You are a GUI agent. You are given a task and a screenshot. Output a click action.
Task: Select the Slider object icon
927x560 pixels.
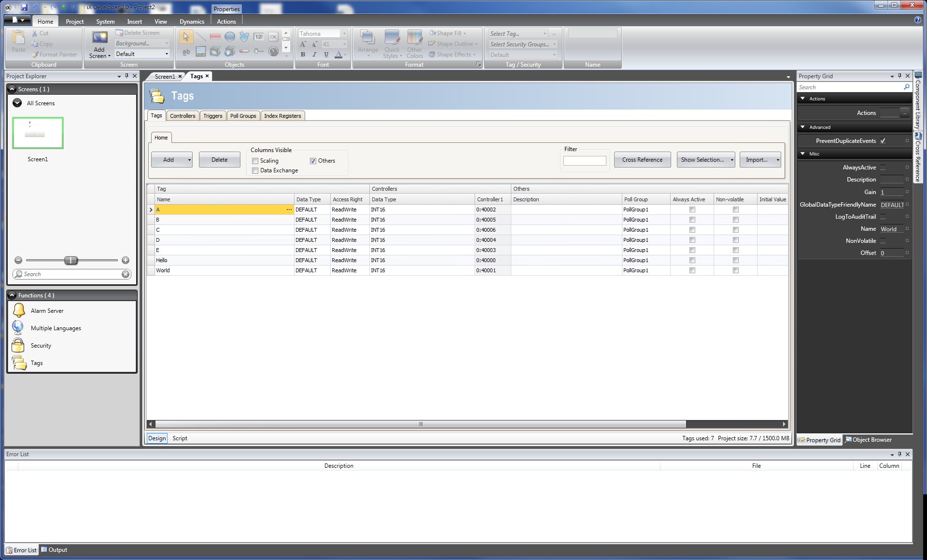click(259, 51)
